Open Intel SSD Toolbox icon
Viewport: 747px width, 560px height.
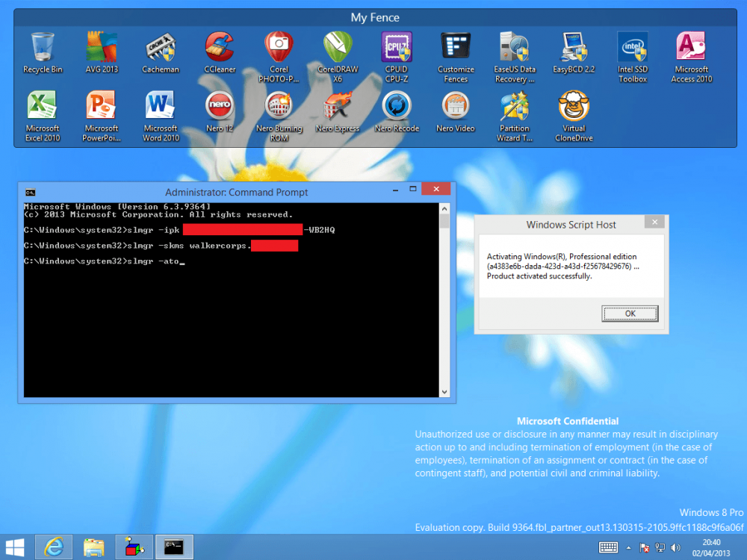click(x=633, y=57)
